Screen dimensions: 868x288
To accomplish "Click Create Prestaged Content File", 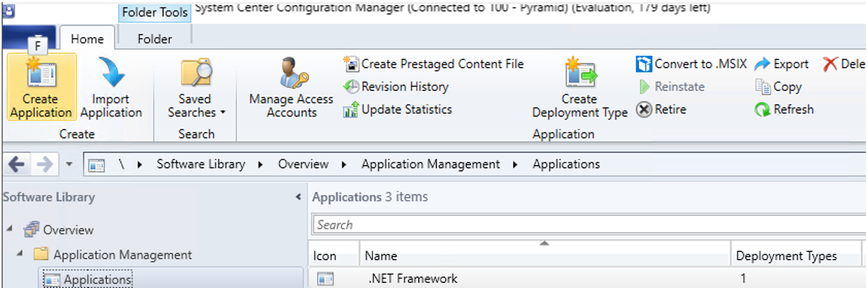I will coord(433,64).
